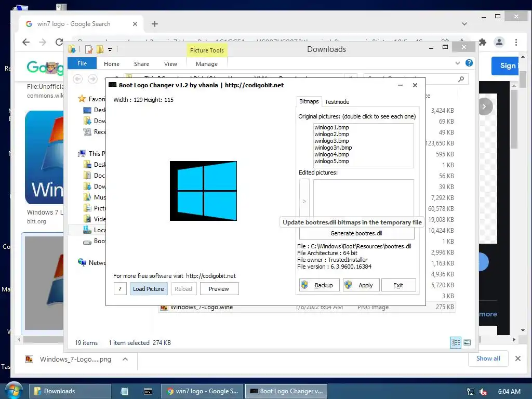This screenshot has height=399, width=532.
Task: Switch Explorer to large icons view
Action: pos(467,343)
